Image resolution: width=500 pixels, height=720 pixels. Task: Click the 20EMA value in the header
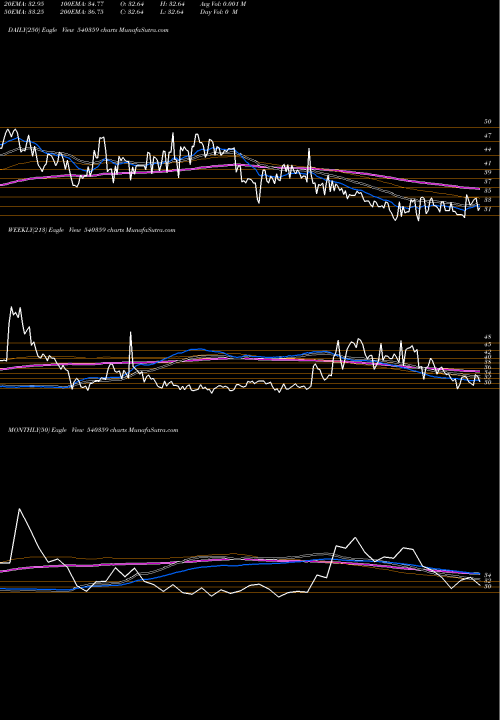pyautogui.click(x=23, y=4)
